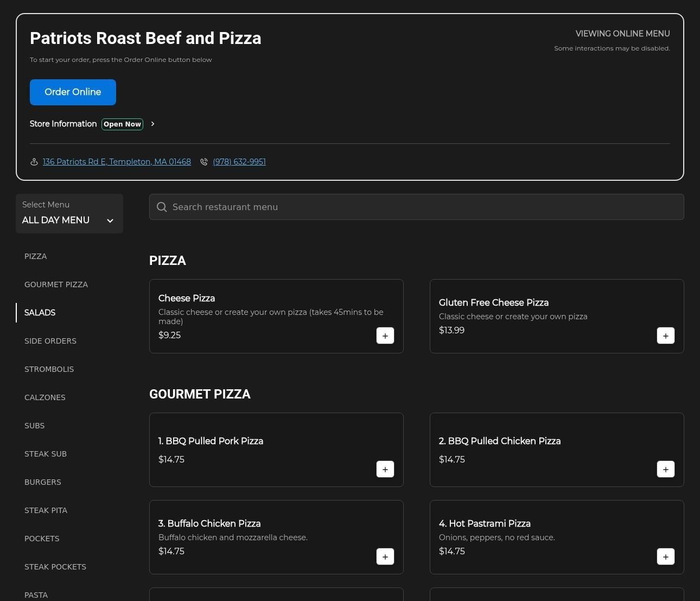The height and width of the screenshot is (601, 700).
Task: Call the (978) 632-9951 phone link
Action: click(x=239, y=162)
